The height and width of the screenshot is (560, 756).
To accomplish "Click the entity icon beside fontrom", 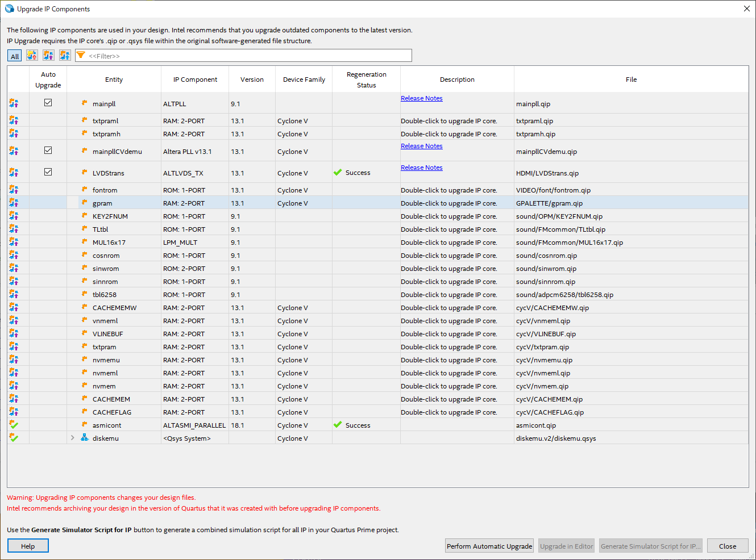I will [x=84, y=190].
